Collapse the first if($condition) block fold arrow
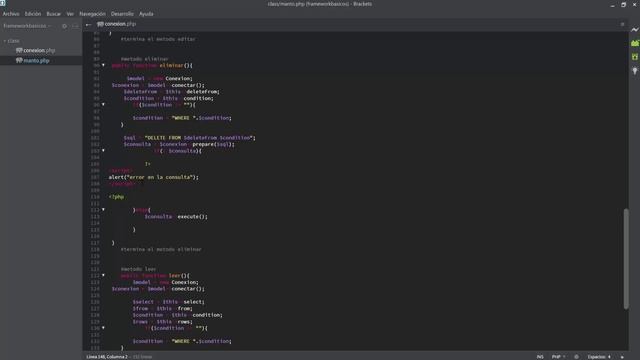 click(x=103, y=104)
